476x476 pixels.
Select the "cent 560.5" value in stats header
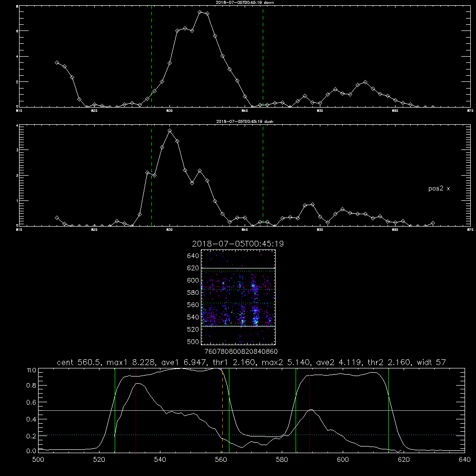tap(79, 362)
